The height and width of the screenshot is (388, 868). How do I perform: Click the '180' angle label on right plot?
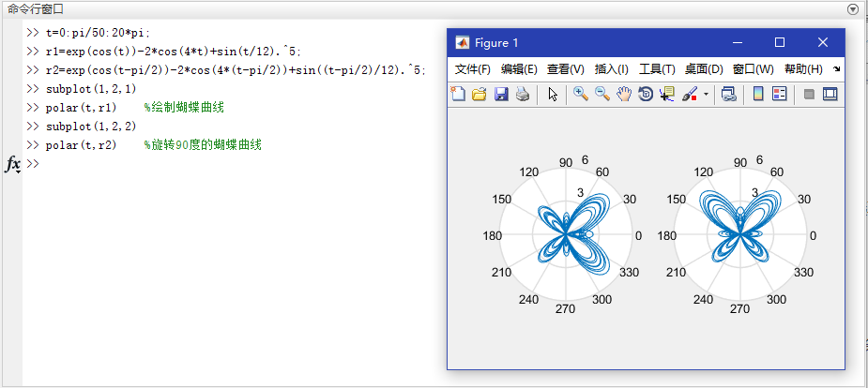click(x=666, y=236)
